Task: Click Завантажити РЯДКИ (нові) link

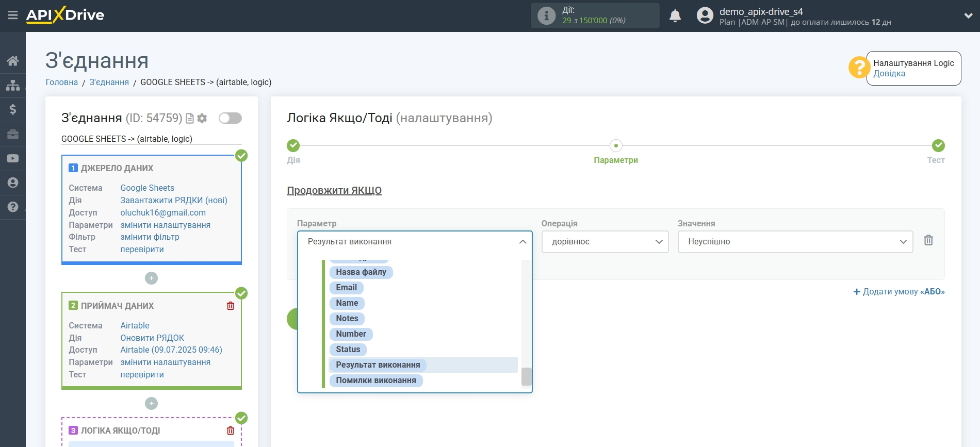Action: click(174, 200)
